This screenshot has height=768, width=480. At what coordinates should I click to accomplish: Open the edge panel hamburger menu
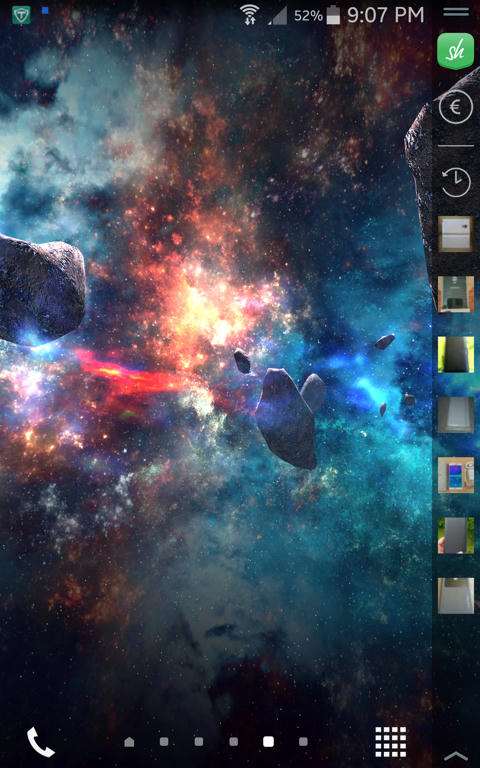click(456, 12)
